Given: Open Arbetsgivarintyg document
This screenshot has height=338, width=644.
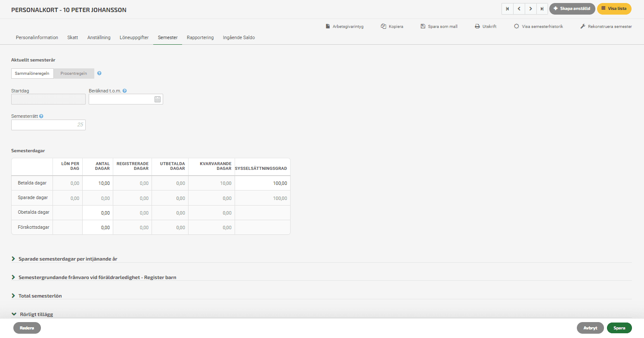Looking at the screenshot, I should point(344,26).
